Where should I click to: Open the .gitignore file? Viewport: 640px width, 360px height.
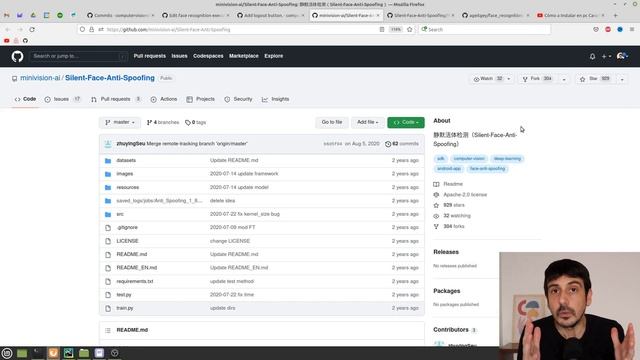click(x=127, y=227)
